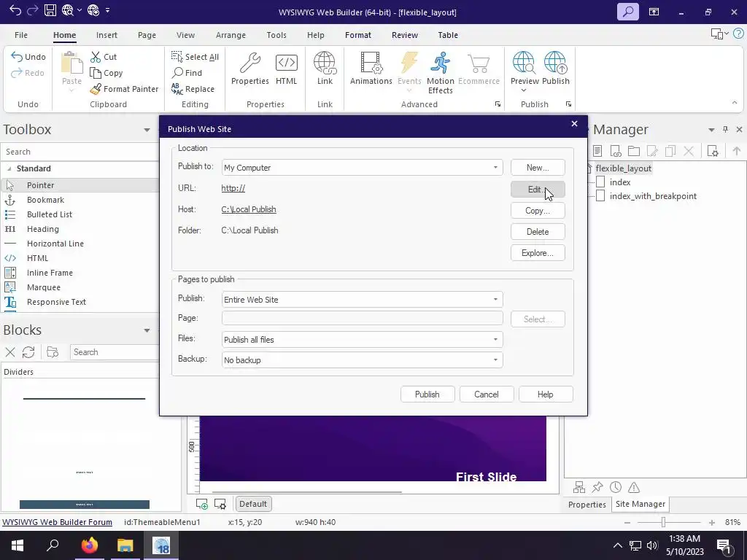This screenshot has height=560, width=747.
Task: Click the zoom slider handle
Action: 663,522
